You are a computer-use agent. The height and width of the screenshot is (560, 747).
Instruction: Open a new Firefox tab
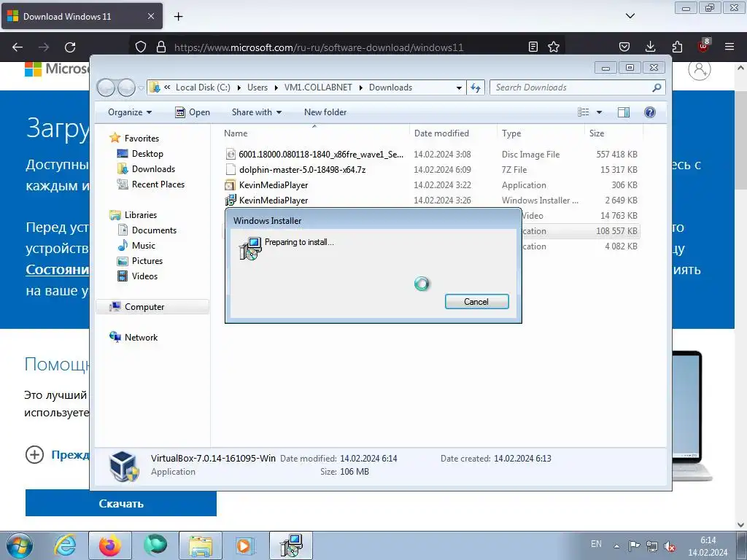point(178,16)
